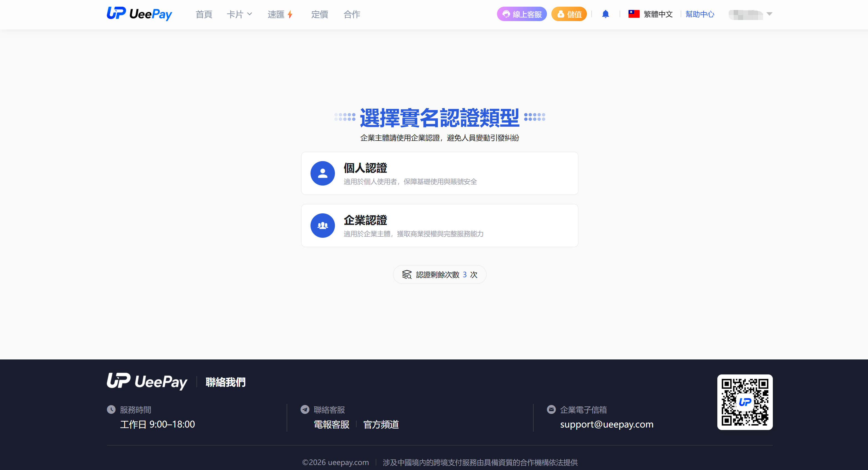
Task: Click the 儲值 top-up button
Action: point(569,14)
